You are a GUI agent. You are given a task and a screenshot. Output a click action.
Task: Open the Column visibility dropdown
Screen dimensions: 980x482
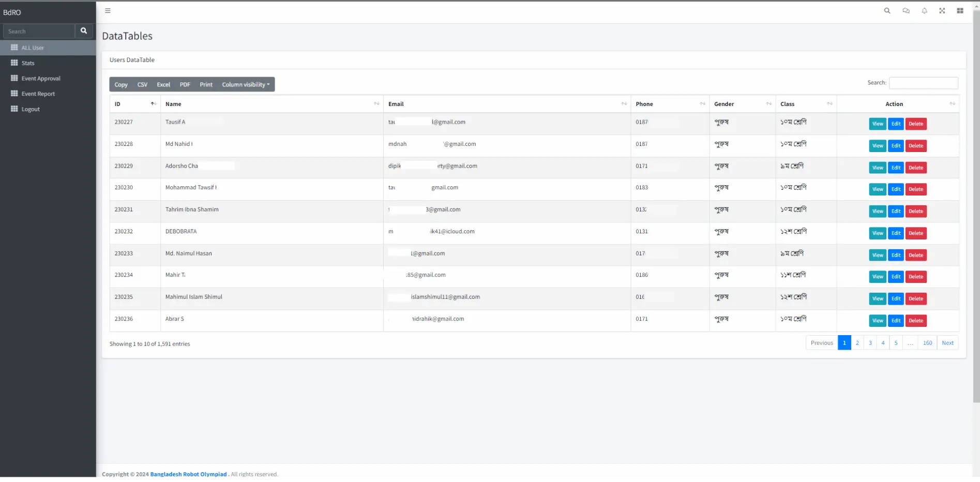tap(246, 84)
